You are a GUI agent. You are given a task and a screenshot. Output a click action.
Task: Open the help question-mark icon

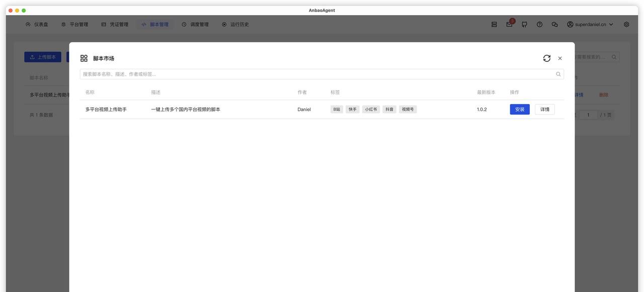[x=539, y=23]
